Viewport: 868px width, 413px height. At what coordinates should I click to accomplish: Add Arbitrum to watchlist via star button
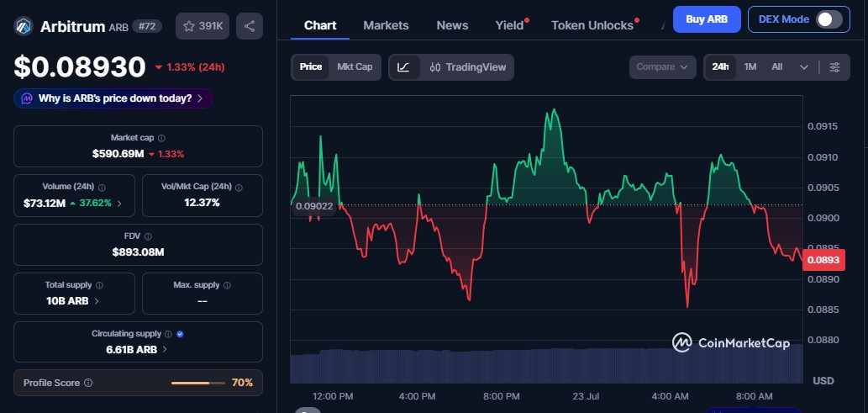pos(203,26)
